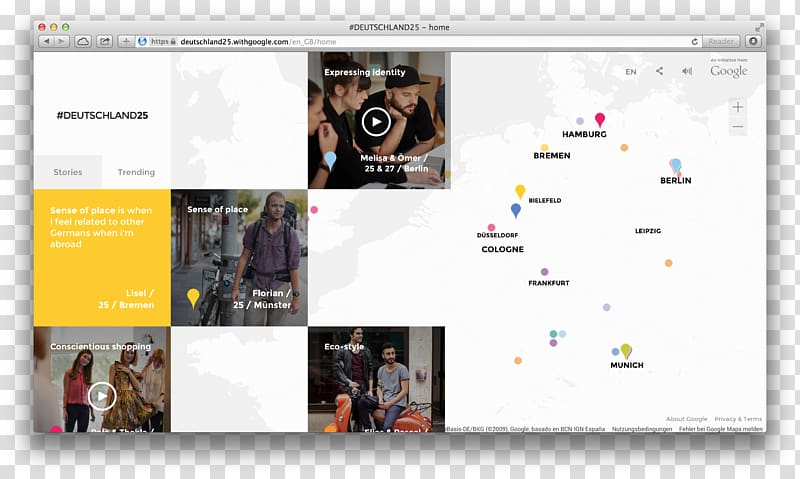Mute sound with the speaker icon
Screen dimensions: 800x479
click(687, 71)
